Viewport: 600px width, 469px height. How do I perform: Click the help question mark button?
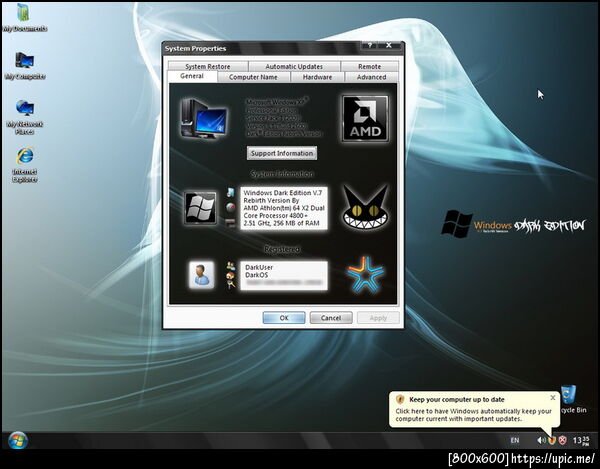[370, 46]
